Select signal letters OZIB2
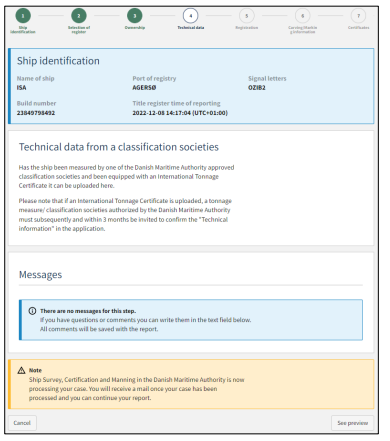390x441 pixels. (257, 88)
